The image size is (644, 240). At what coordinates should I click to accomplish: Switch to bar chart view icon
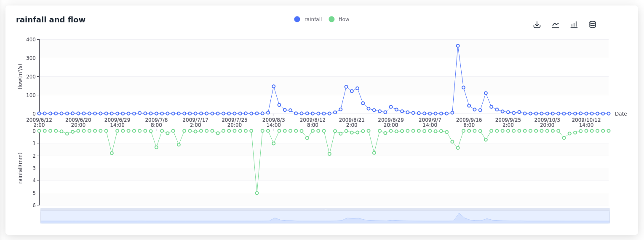pos(574,24)
